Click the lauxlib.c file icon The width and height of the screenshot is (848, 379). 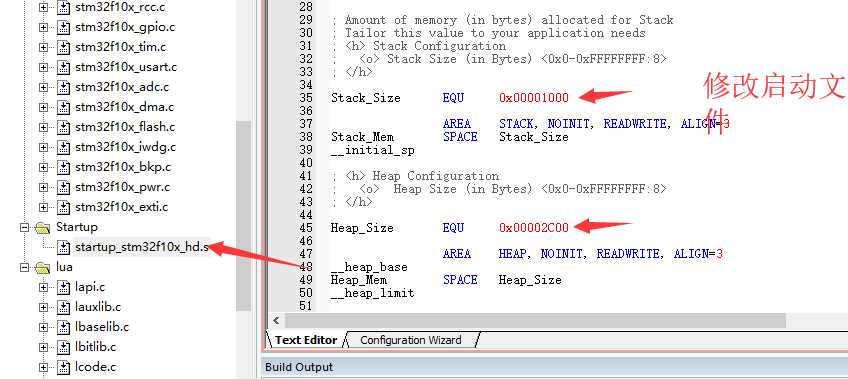click(x=64, y=308)
